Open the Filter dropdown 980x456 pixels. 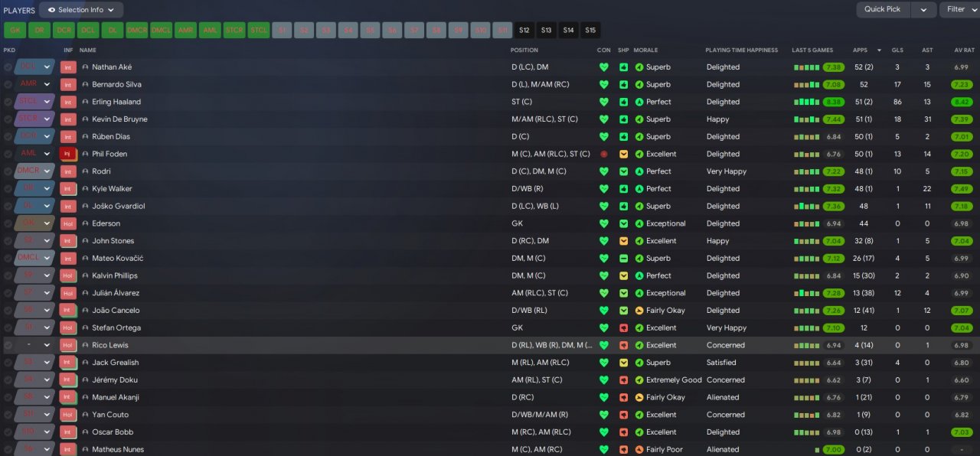[961, 10]
